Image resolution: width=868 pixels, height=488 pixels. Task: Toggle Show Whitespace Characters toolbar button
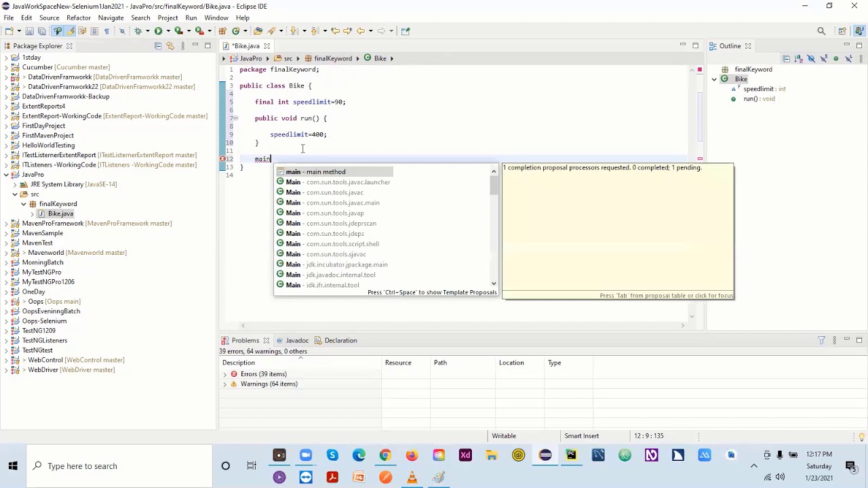coord(106,30)
